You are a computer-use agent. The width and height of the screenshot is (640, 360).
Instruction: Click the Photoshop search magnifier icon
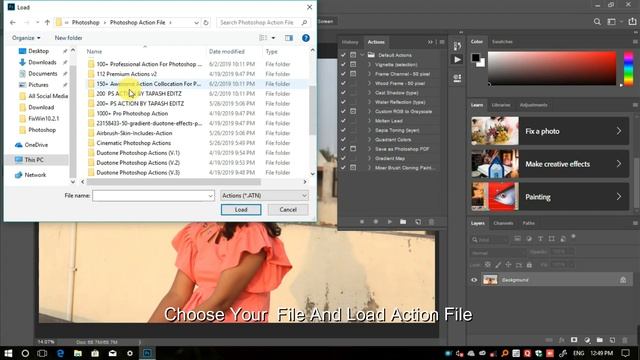tap(597, 22)
